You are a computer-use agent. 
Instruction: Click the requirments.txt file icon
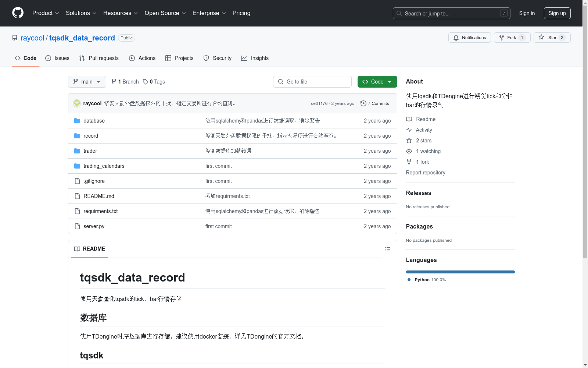77,211
